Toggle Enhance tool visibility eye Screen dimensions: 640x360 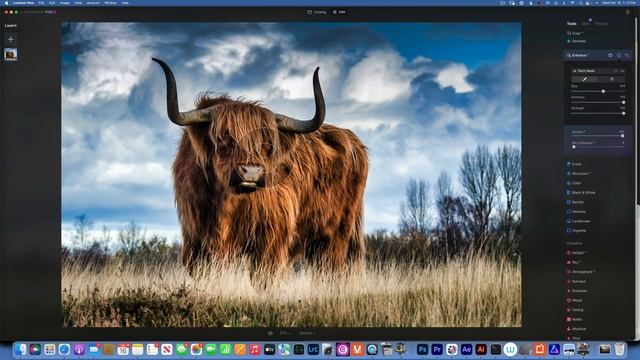click(610, 55)
